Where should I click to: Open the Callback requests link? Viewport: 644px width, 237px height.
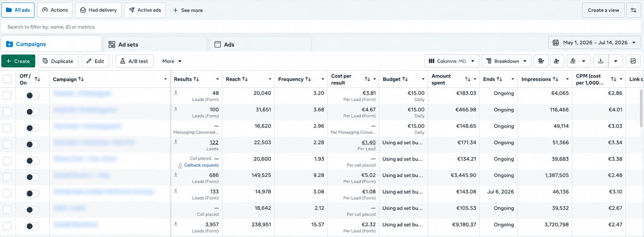coord(201,165)
